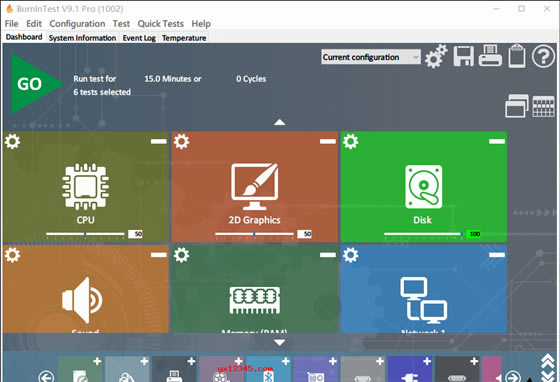Save configuration with the floppy disk icon
Viewport: 560px width, 382px height.
464,56
